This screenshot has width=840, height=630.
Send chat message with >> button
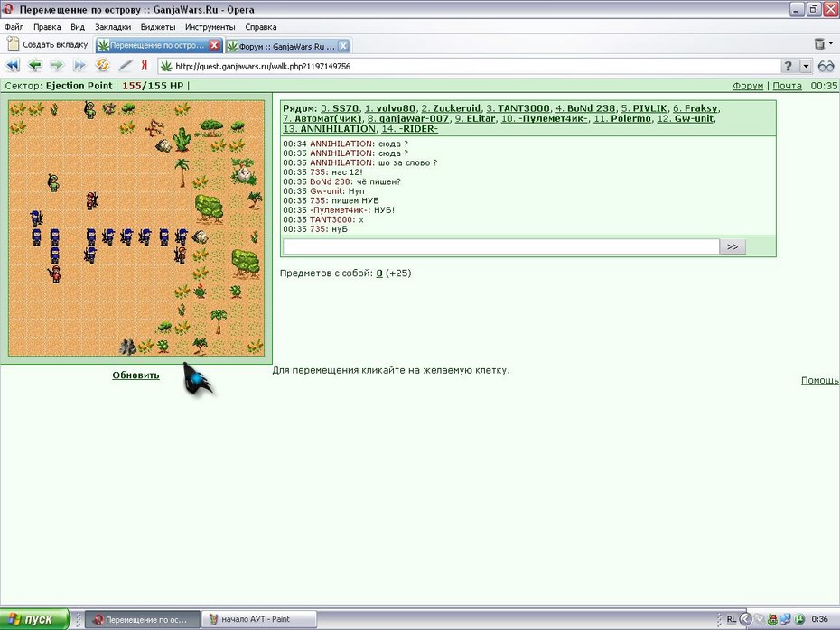733,246
